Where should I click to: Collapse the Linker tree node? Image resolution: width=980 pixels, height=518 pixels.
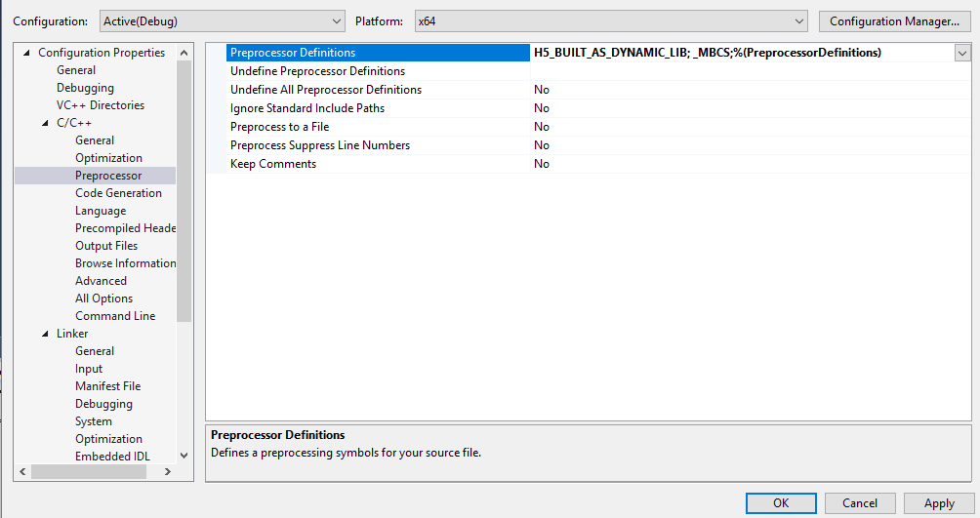pyautogui.click(x=45, y=334)
